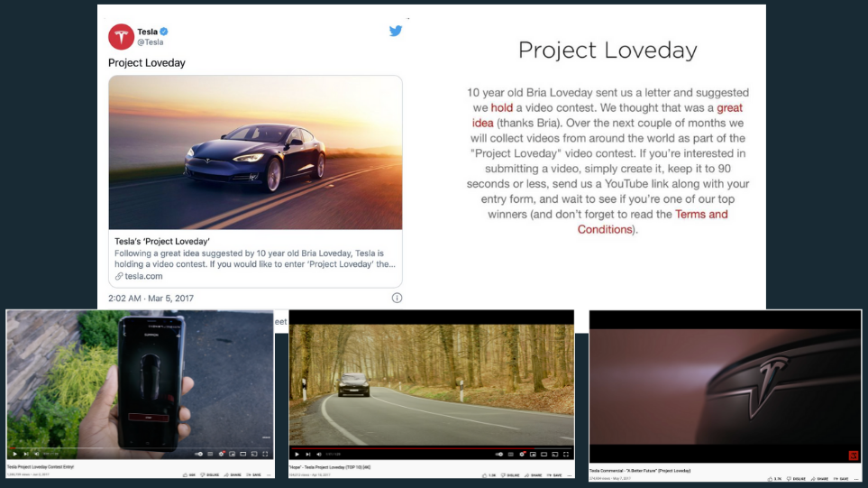The width and height of the screenshot is (868, 488).
Task: Click the 'Tesla Project Loveday Contest Entry!' title
Action: pyautogui.click(x=41, y=467)
